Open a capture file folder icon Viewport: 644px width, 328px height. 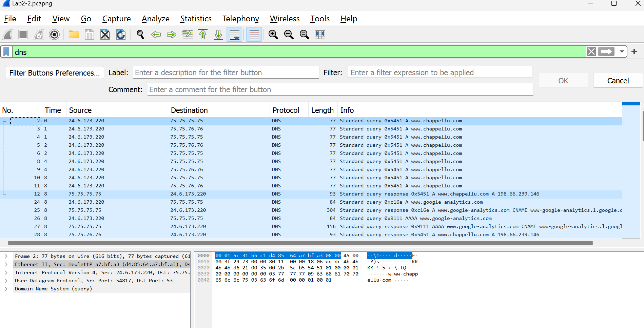[74, 35]
